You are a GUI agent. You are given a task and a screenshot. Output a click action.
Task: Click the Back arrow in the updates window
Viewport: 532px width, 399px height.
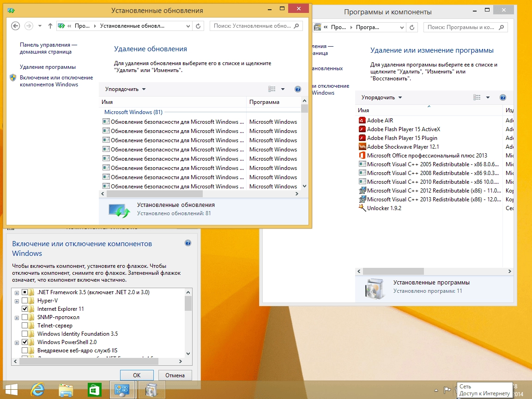(x=15, y=26)
